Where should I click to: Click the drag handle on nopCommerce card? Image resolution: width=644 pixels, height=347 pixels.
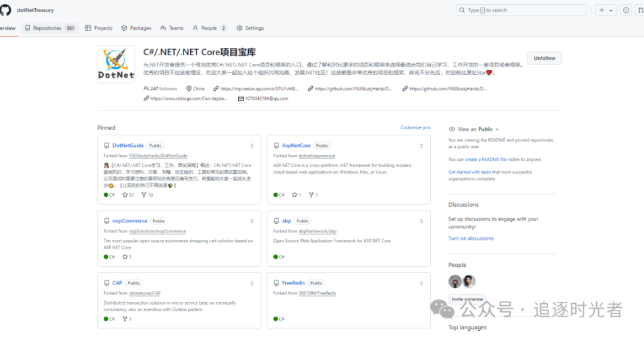252,221
